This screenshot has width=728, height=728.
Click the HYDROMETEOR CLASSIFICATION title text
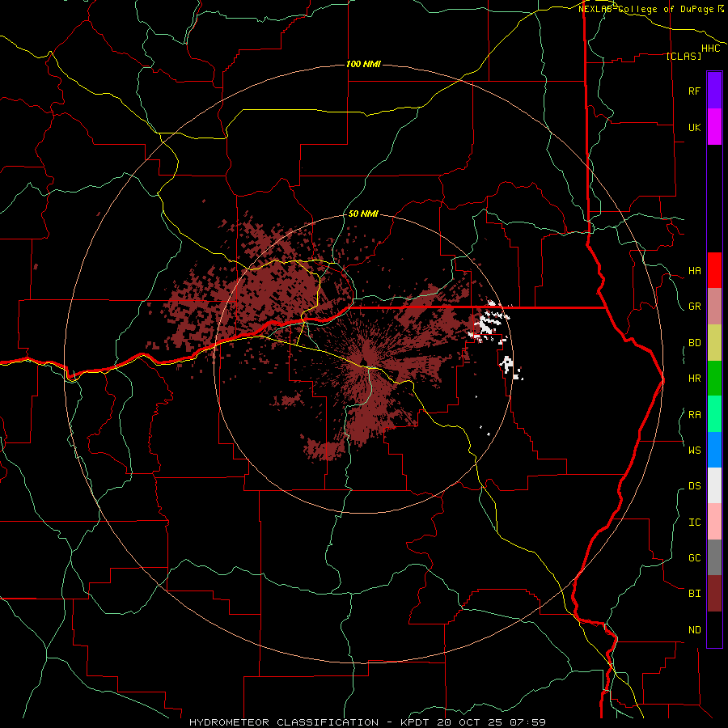tap(284, 722)
